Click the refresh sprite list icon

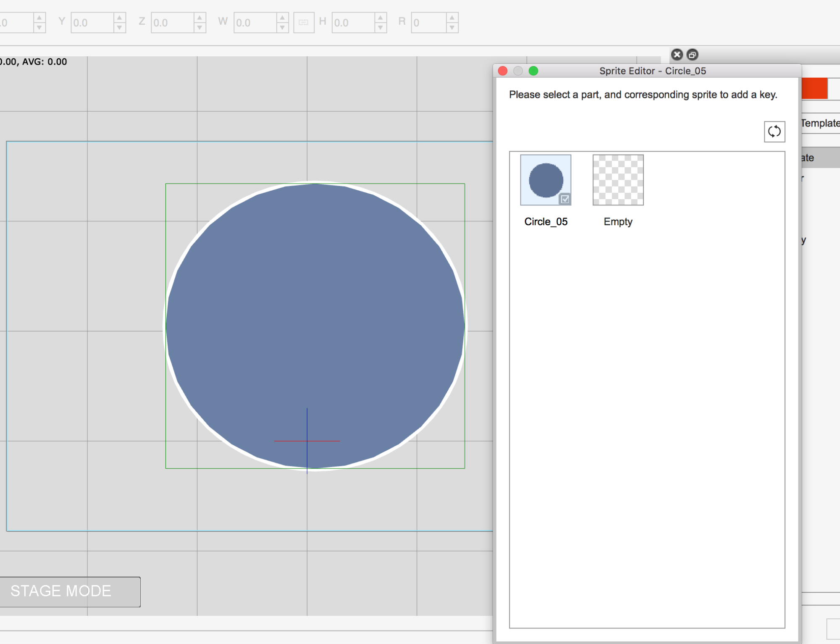click(774, 131)
